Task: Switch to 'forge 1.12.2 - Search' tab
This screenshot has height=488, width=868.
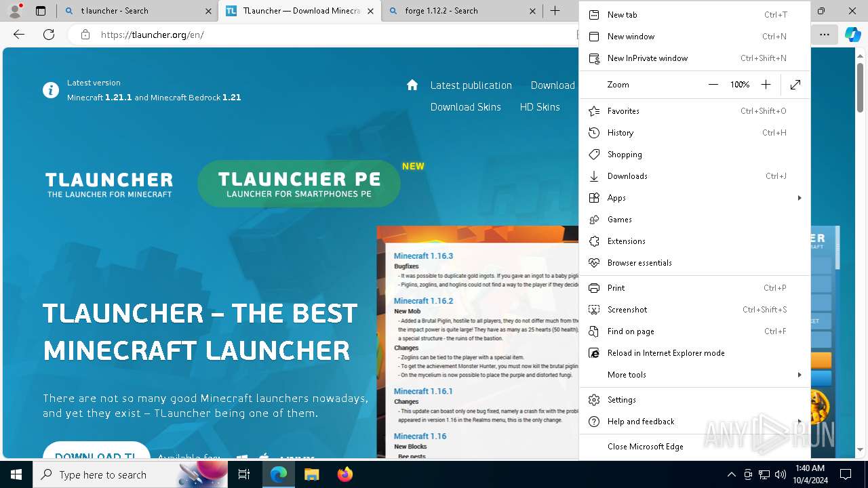Action: (462, 11)
